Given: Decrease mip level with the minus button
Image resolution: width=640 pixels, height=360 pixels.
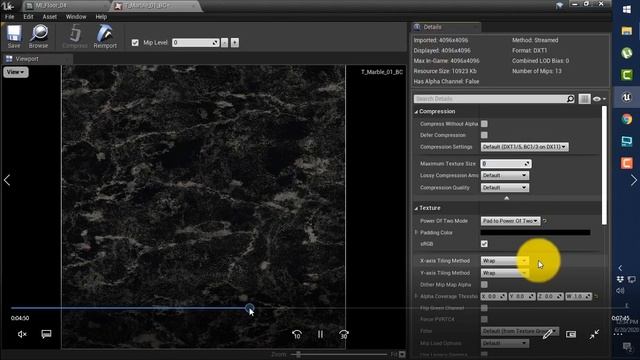Looking at the screenshot, I should point(224,42).
